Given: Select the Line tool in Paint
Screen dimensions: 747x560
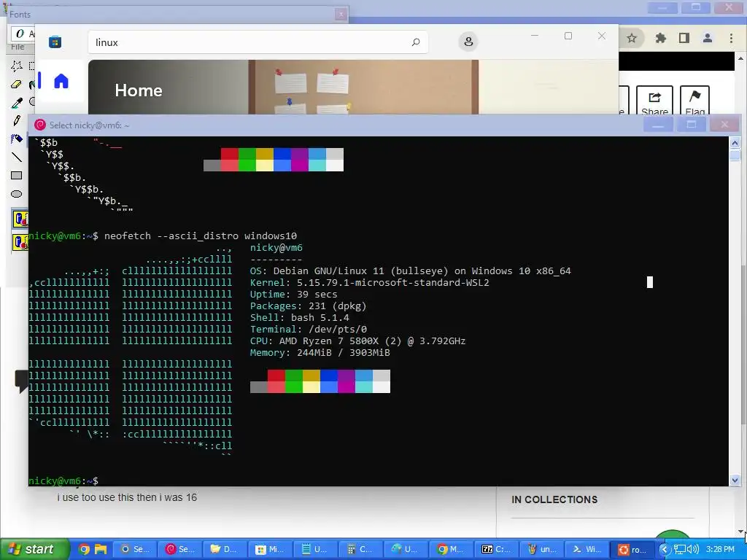Looking at the screenshot, I should coord(17,157).
